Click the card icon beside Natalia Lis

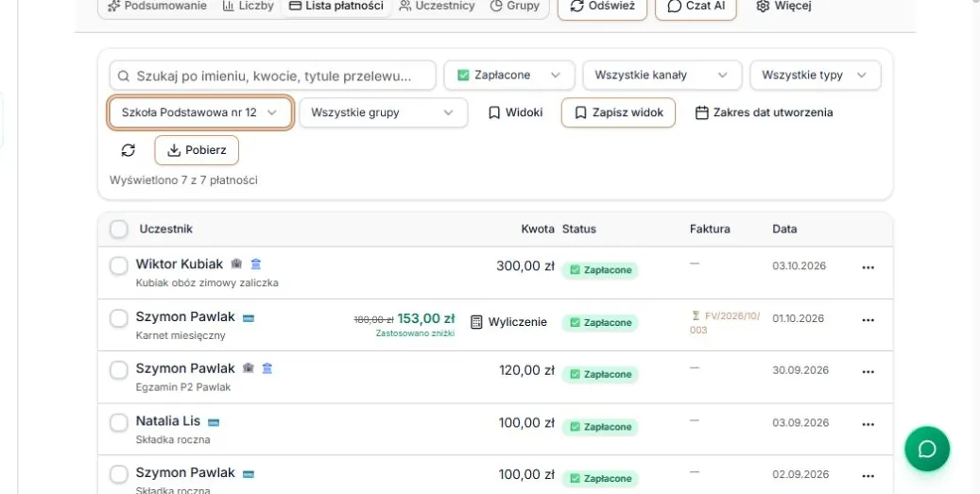pos(214,423)
